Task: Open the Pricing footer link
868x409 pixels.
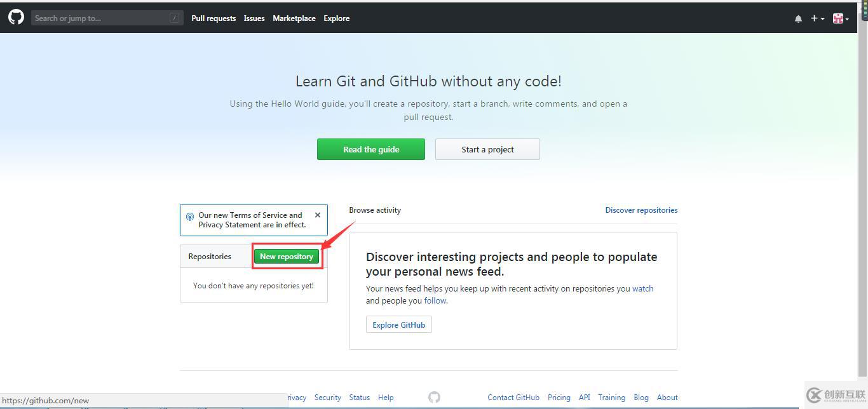Action: click(559, 398)
